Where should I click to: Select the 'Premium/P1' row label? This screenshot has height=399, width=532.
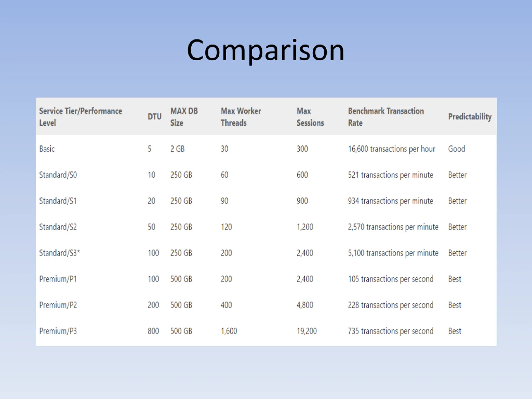pyautogui.click(x=58, y=279)
